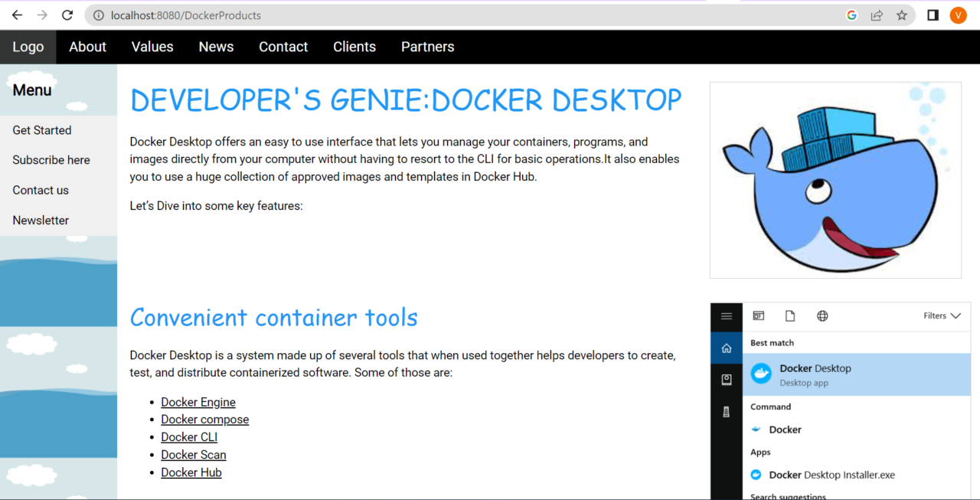Navigate back using the back arrow

(x=17, y=15)
